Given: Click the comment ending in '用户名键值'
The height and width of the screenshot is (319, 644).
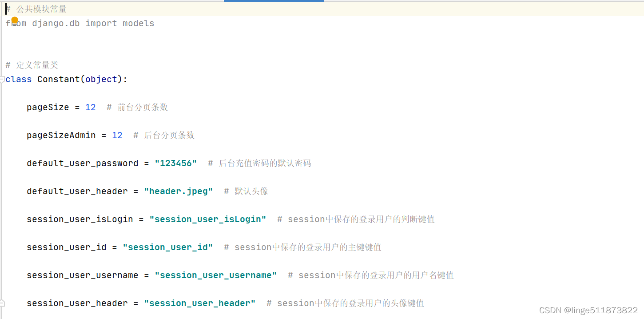Looking at the screenshot, I should click(371, 275).
